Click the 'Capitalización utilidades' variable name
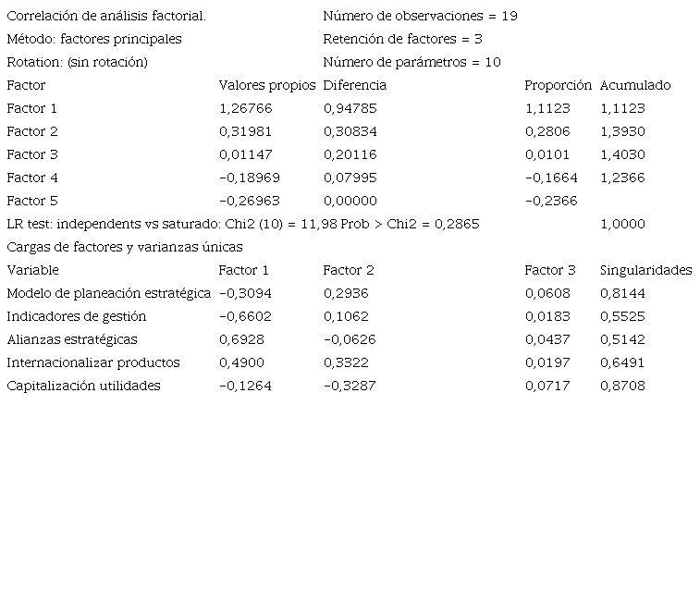Screen dimensions: 700x589 point(83,387)
